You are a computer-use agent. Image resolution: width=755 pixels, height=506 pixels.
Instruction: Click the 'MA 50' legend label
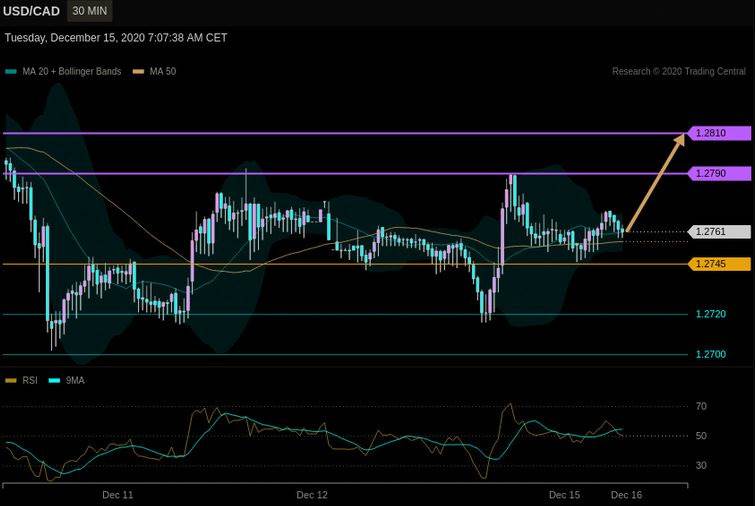tap(163, 71)
